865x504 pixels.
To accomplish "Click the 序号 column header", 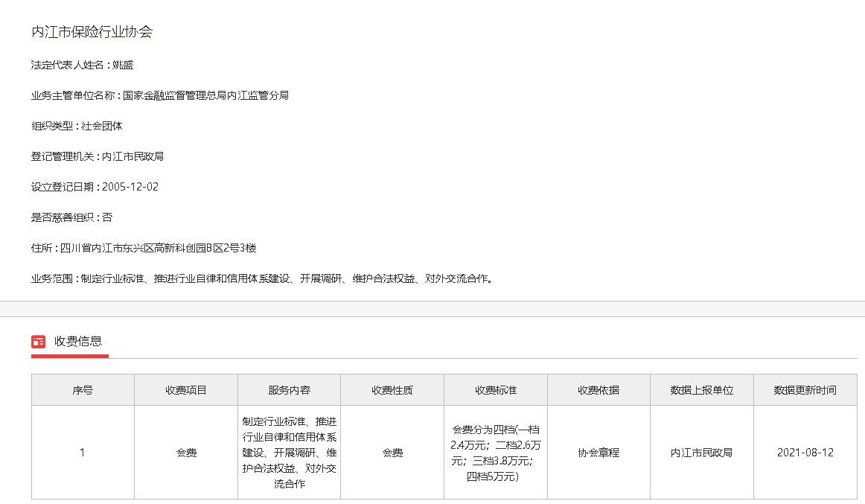I will (x=83, y=390).
